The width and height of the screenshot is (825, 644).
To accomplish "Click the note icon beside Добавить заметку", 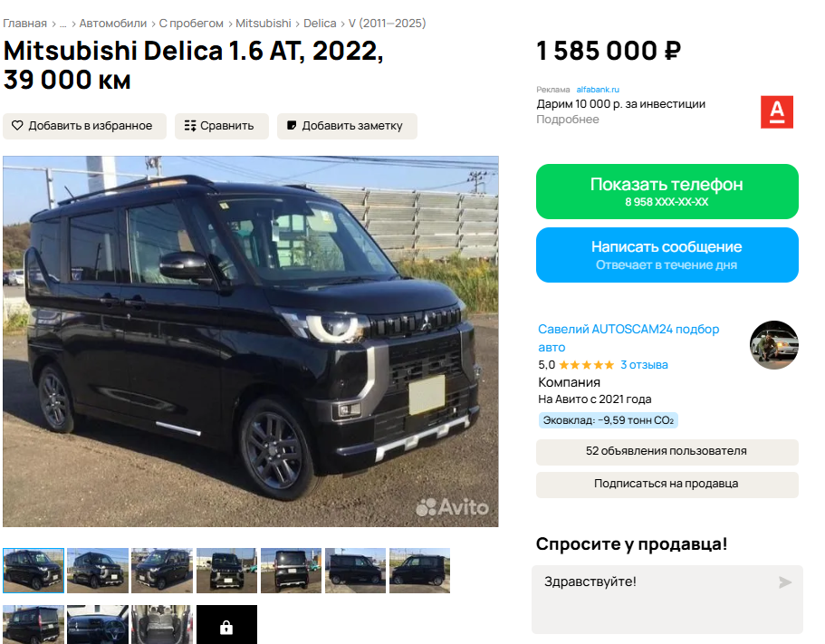I will 292,126.
